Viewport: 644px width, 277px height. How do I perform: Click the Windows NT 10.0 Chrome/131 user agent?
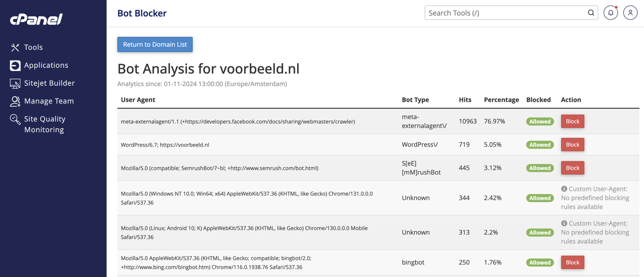point(247,198)
